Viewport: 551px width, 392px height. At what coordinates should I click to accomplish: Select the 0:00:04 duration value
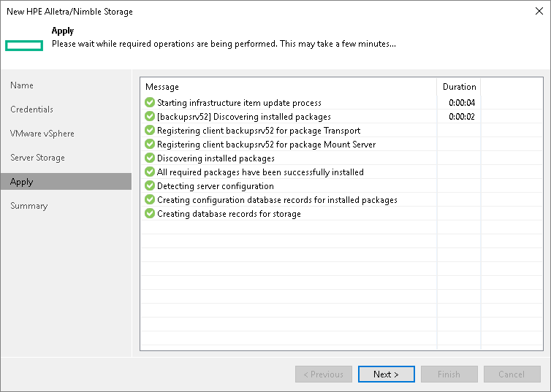[x=462, y=103]
